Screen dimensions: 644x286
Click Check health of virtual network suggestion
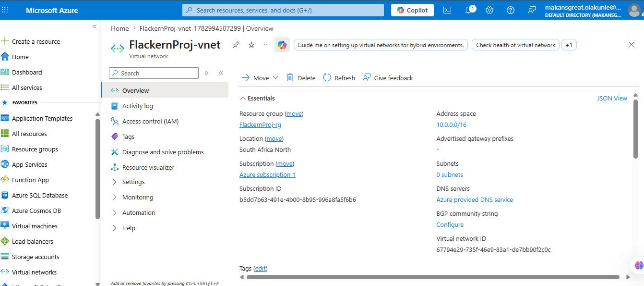tap(515, 45)
